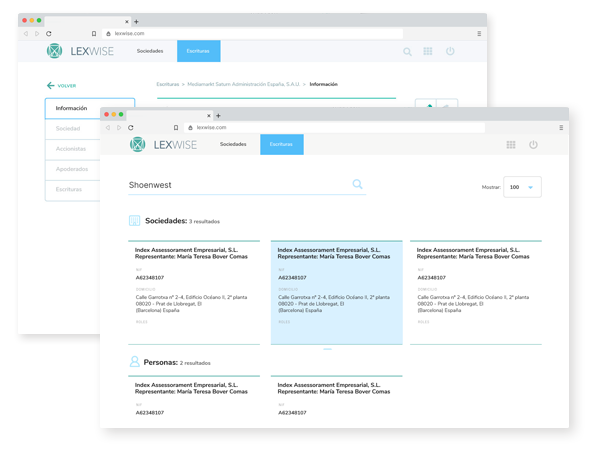Click the search icon in back window header
This screenshot has width=596, height=462.
coord(407,52)
